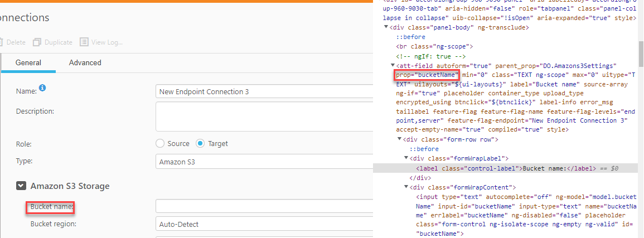Select the Target role radio button

tap(200, 144)
